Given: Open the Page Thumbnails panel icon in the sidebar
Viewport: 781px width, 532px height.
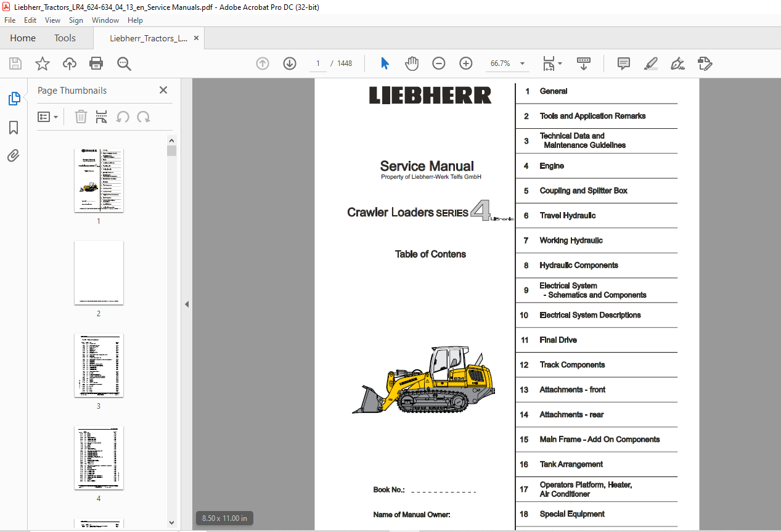Looking at the screenshot, I should coord(14,99).
